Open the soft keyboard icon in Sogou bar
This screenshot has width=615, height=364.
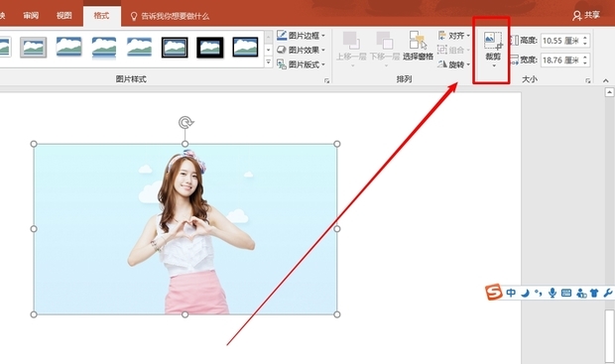(x=566, y=293)
